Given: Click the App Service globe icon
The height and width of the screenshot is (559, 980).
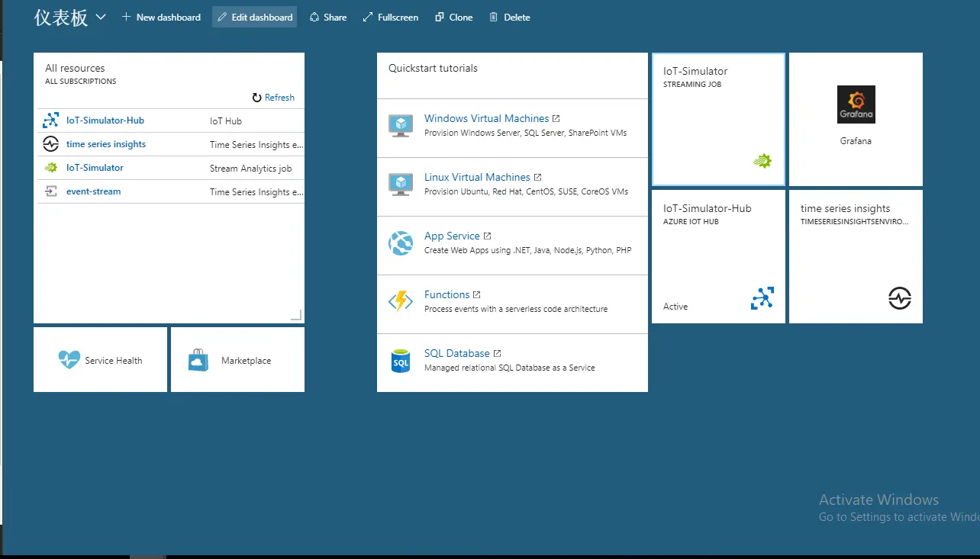Looking at the screenshot, I should pyautogui.click(x=400, y=243).
